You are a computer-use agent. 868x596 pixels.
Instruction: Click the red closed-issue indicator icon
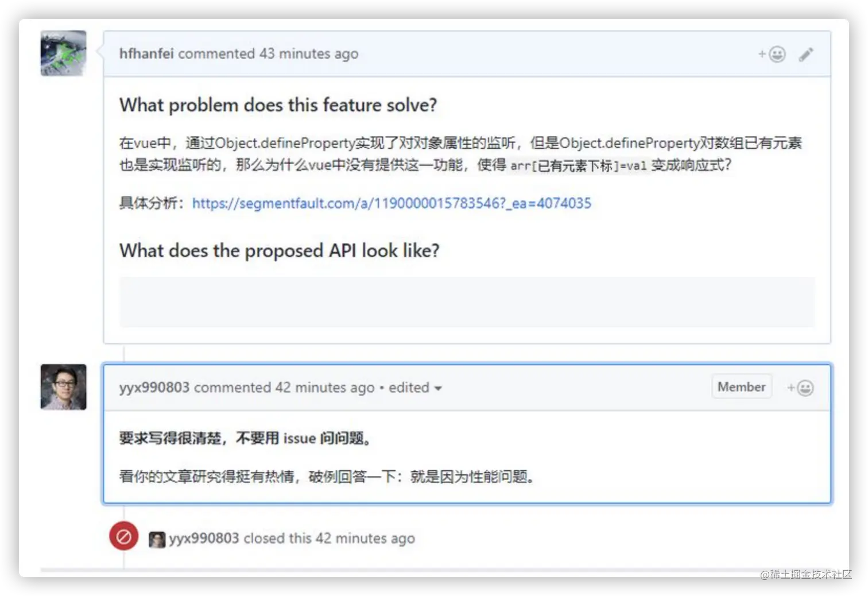coord(123,536)
